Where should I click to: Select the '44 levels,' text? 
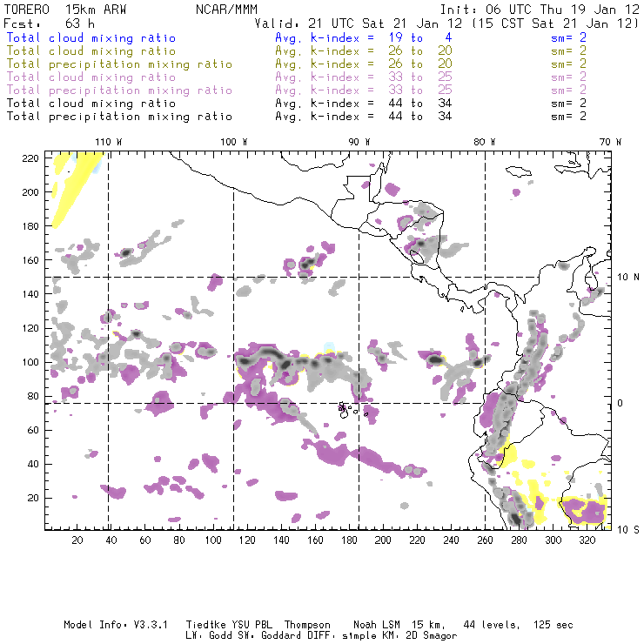492,625
